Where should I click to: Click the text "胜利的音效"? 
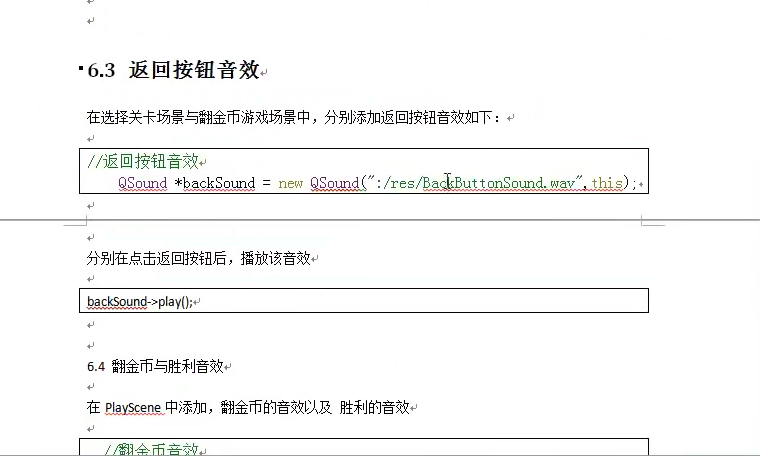click(374, 407)
